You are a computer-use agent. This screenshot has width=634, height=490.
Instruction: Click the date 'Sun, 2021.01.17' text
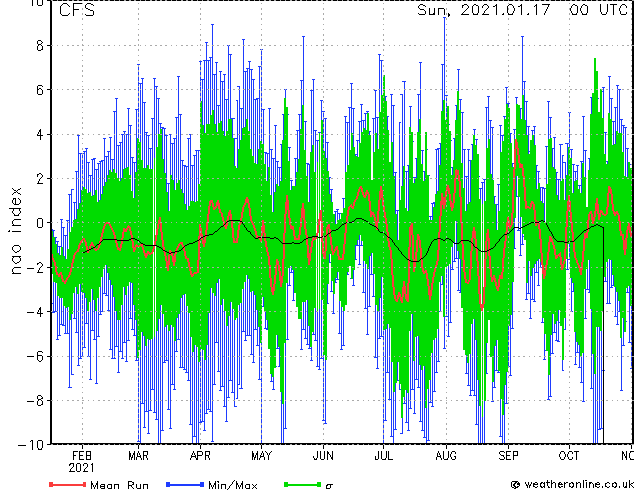coord(484,11)
